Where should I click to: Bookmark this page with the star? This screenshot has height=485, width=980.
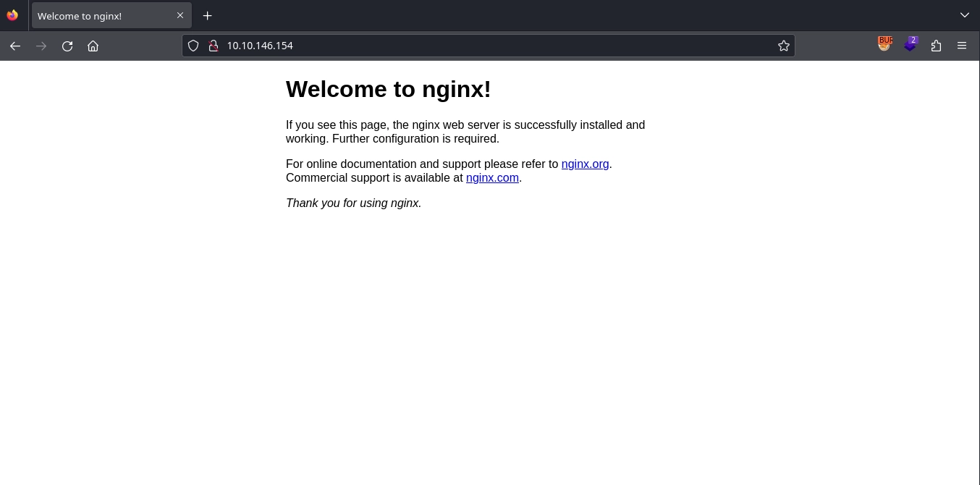(783, 46)
